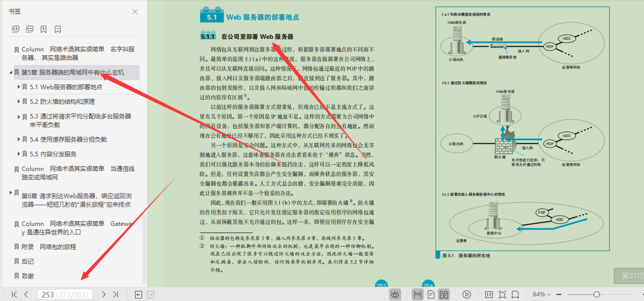Collapse the 第5章 chapter bookmark
The width and height of the screenshot is (644, 301).
point(11,73)
